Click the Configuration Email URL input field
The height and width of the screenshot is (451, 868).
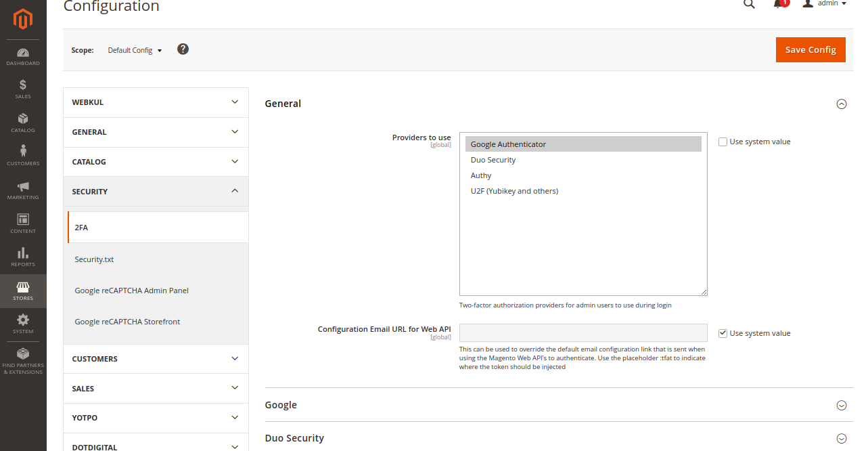583,332
